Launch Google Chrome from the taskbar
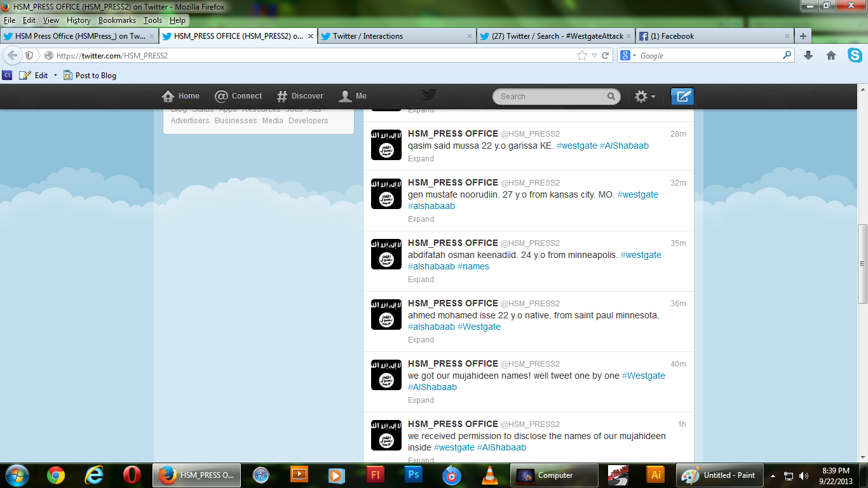868x488 pixels. (x=55, y=475)
